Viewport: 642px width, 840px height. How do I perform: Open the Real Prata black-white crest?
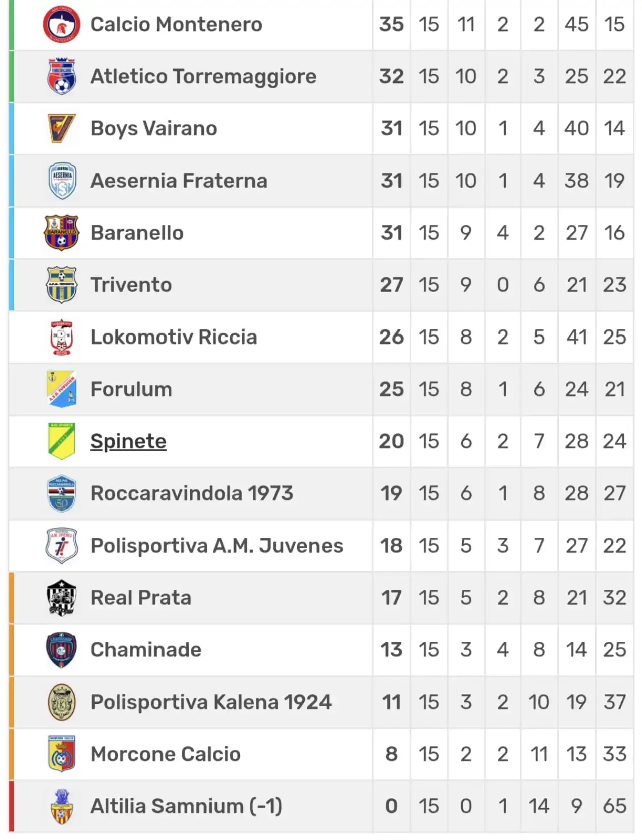61,598
